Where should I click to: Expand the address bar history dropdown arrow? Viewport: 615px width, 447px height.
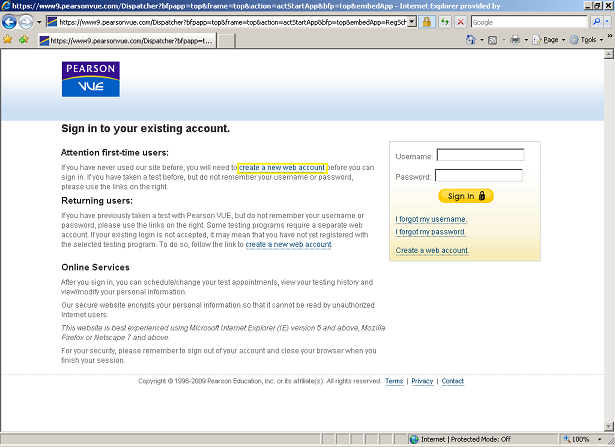412,22
